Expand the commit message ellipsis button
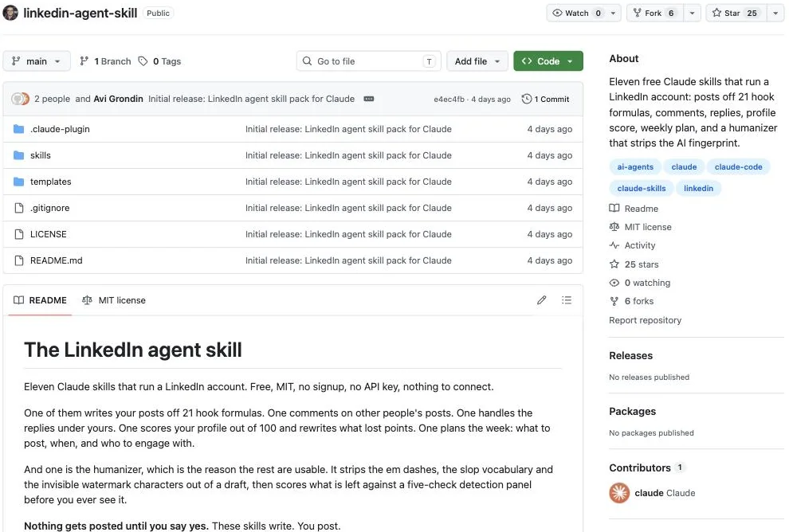Screen dimensions: 789x532 point(369,99)
